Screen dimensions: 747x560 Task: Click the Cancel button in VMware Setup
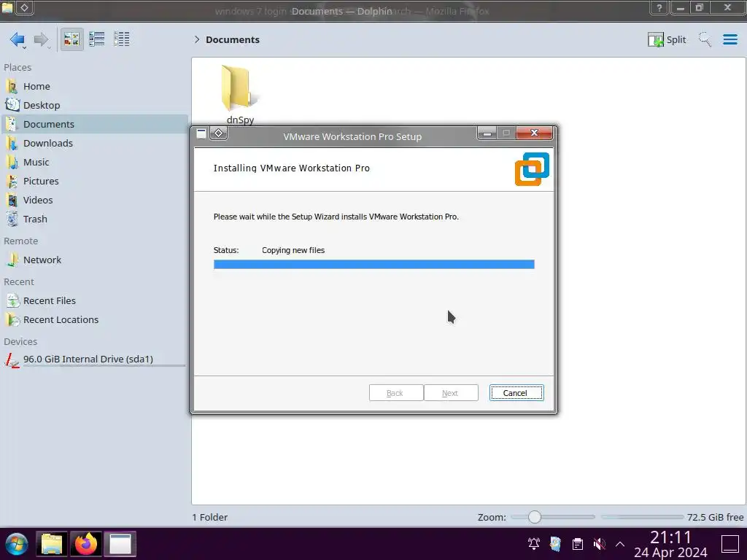pos(516,393)
